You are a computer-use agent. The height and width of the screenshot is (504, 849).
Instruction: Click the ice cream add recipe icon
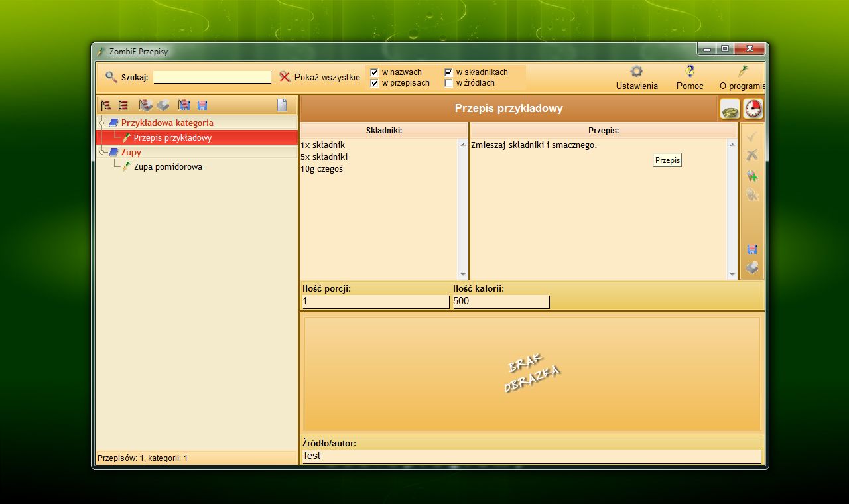tap(751, 176)
